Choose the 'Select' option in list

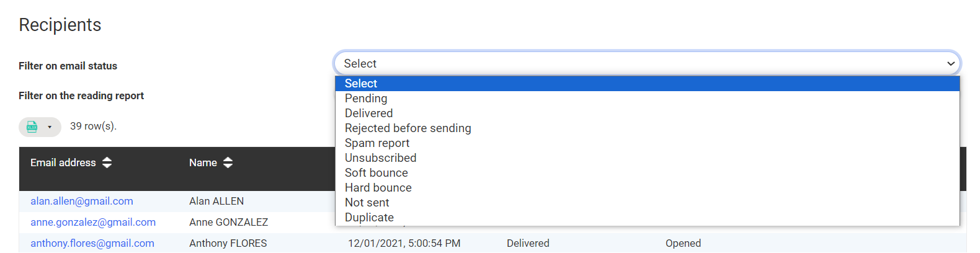(x=361, y=84)
